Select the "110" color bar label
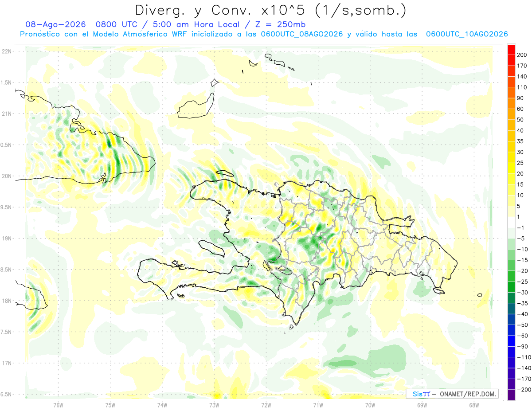 (x=522, y=87)
